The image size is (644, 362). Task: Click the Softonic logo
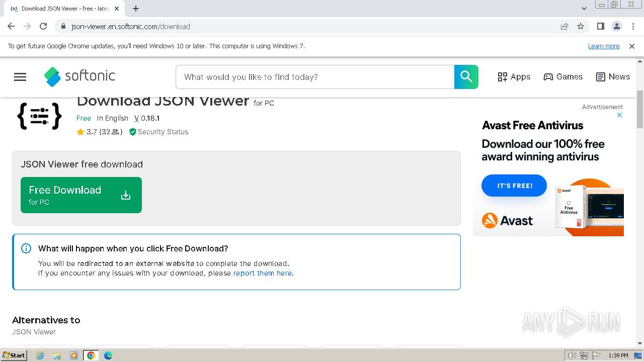79,76
